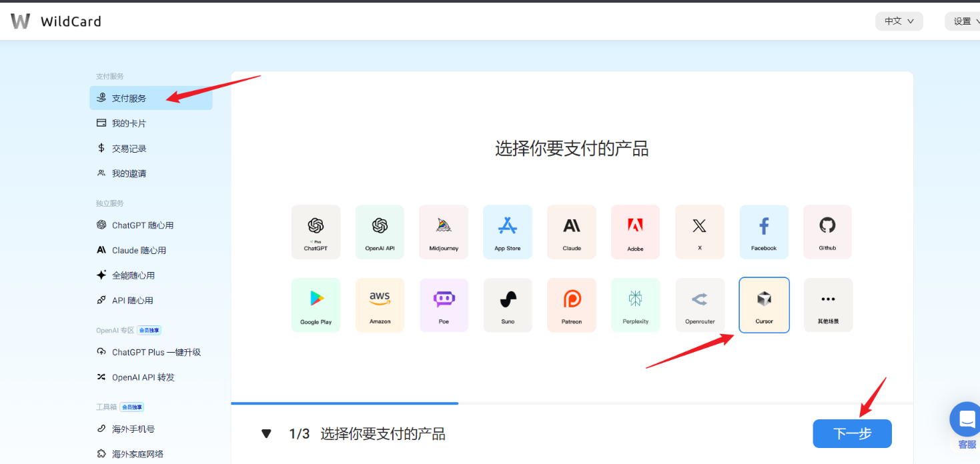980x464 pixels.
Task: Click the 下一步 button
Action: coord(852,433)
